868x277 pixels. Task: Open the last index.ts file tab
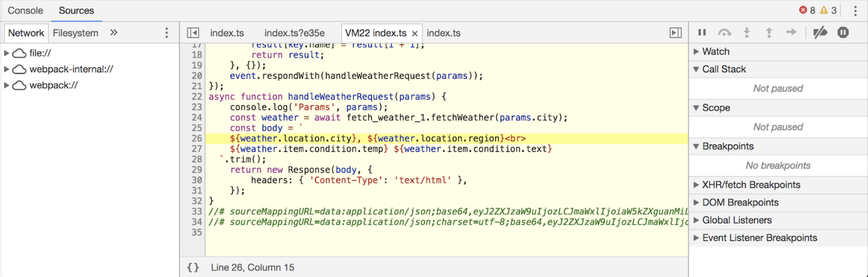coord(443,33)
